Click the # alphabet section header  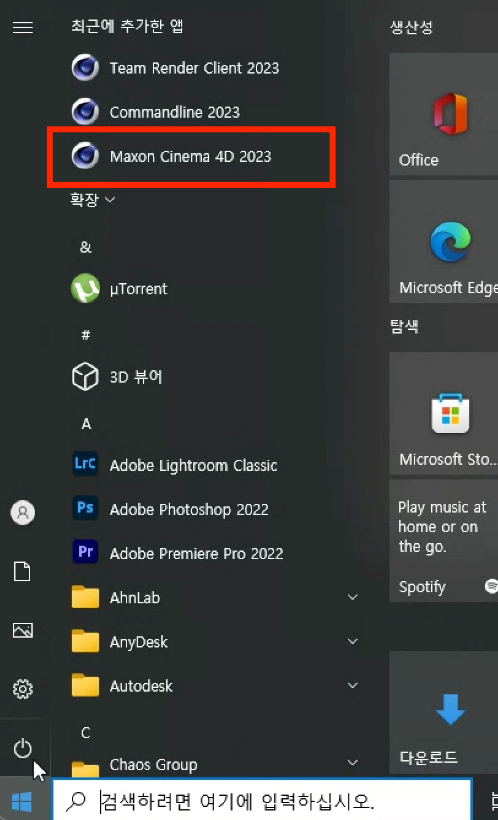coord(86,335)
